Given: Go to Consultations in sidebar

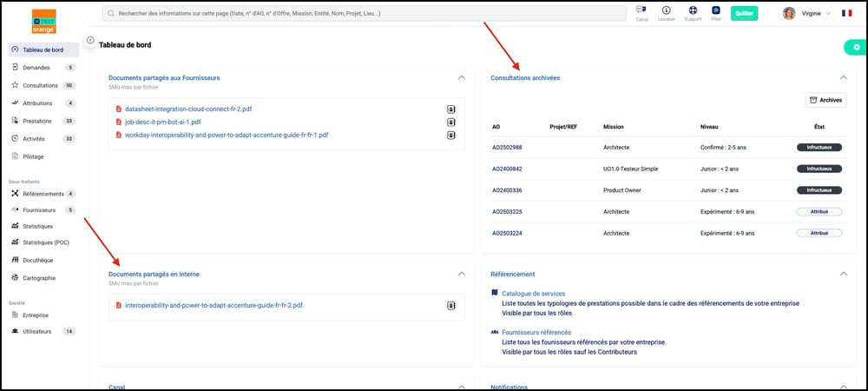Looking at the screenshot, I should [x=41, y=85].
